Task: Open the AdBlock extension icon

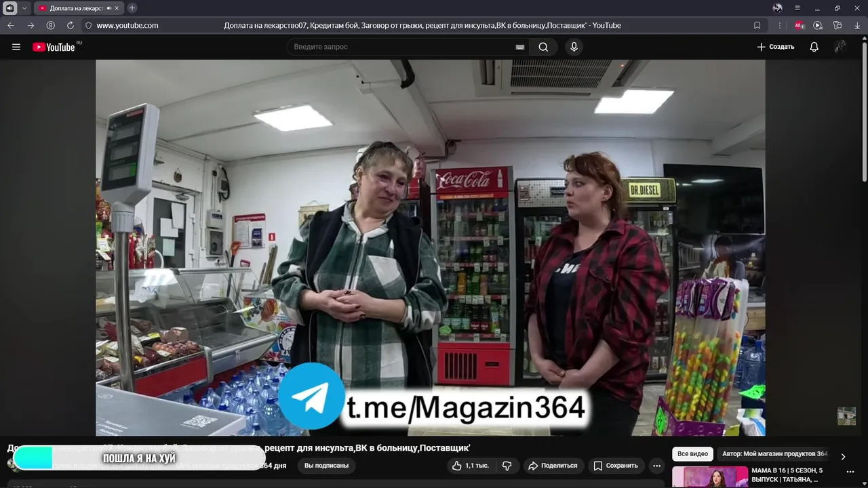Action: click(x=799, y=25)
